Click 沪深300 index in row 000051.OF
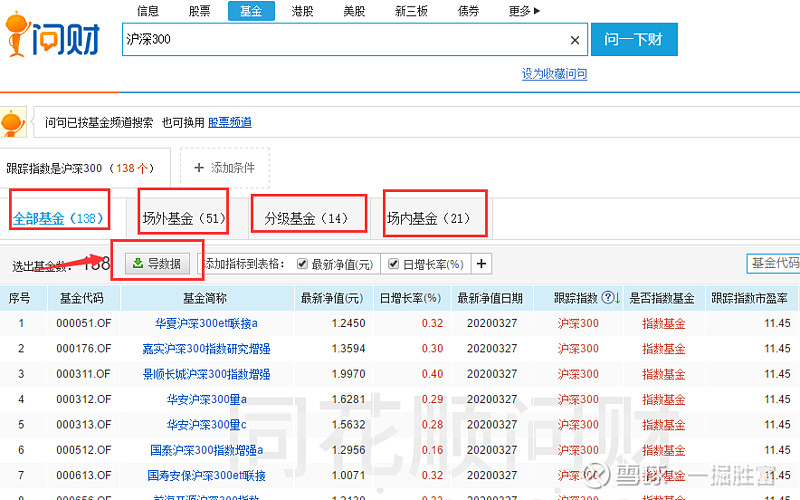The image size is (800, 500). click(x=578, y=323)
